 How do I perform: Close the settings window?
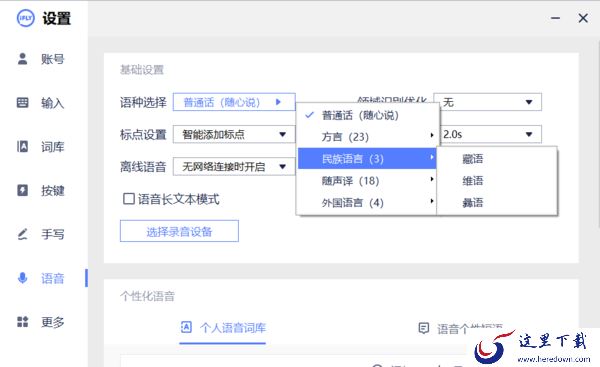click(583, 18)
